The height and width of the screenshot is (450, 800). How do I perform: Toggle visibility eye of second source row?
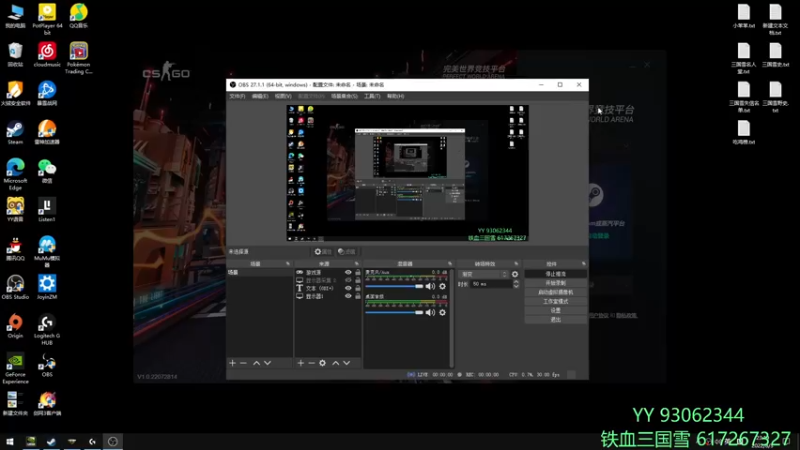pyautogui.click(x=348, y=280)
